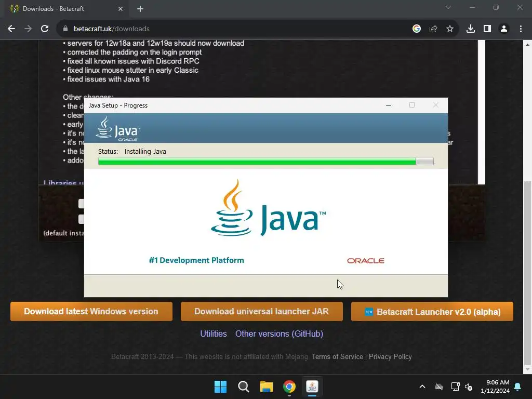Open notifications bell icon
The height and width of the screenshot is (399, 532).
point(518,387)
